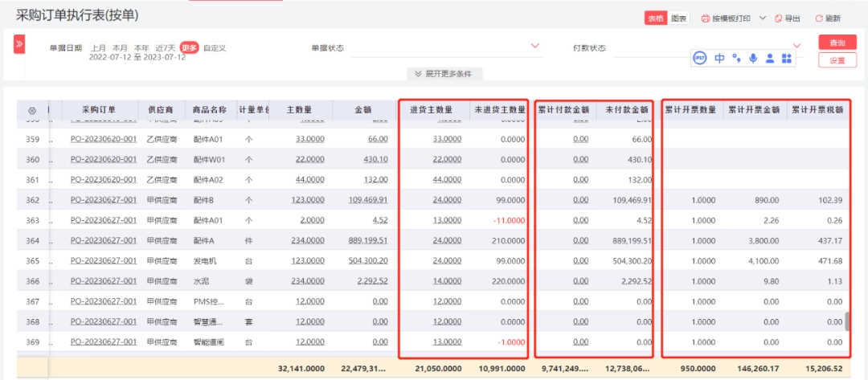Select 本月 date range
Viewport: 868px width, 380px height.
click(120, 48)
